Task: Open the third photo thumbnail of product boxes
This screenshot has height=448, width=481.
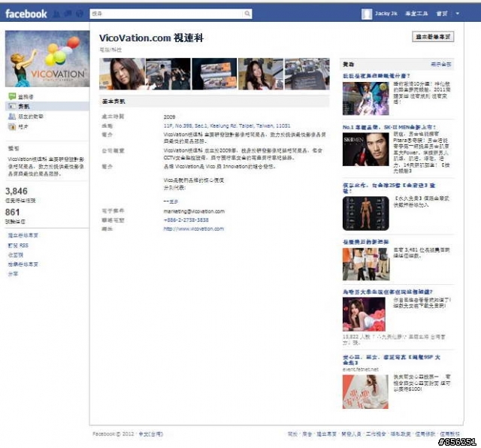Action: (214, 74)
